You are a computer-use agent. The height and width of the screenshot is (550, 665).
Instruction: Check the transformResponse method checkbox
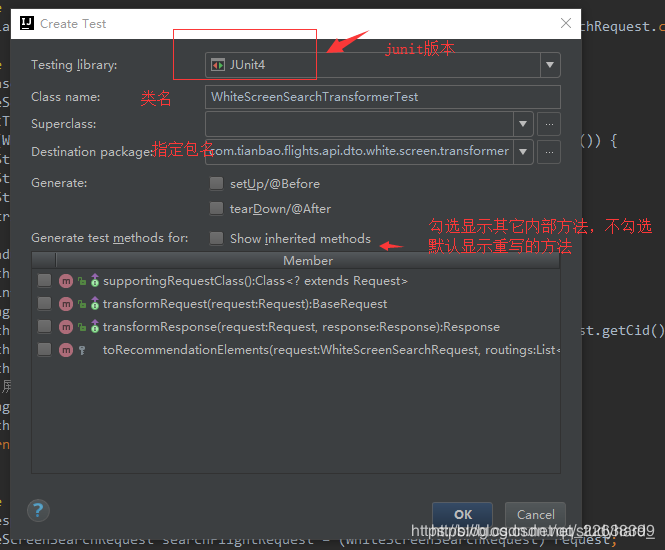45,327
